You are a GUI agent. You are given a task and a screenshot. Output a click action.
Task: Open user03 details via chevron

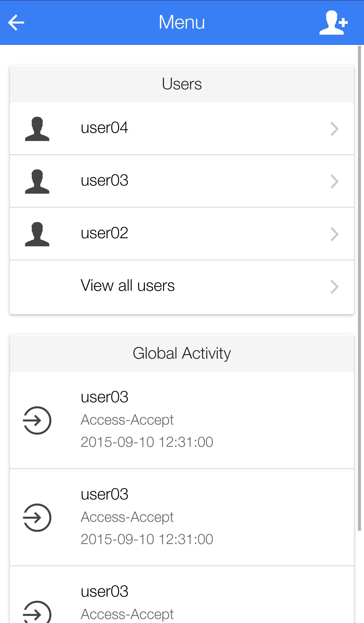334,182
